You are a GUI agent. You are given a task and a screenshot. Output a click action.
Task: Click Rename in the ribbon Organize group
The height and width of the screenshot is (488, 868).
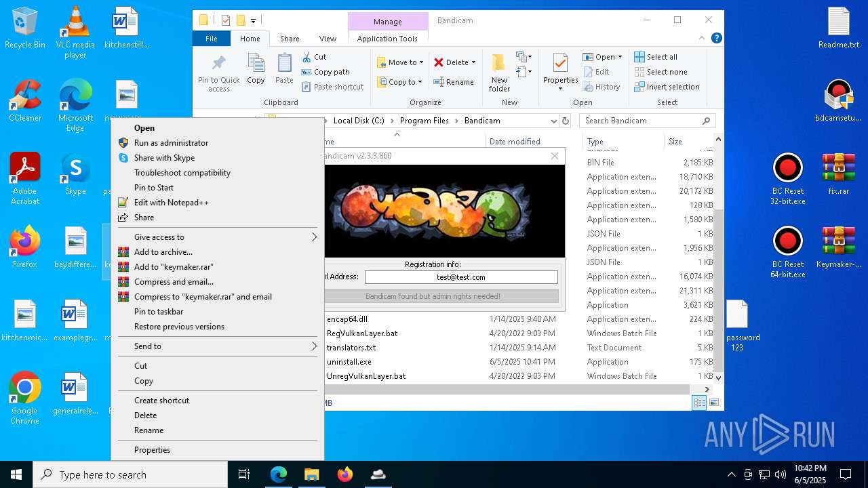pyautogui.click(x=454, y=82)
